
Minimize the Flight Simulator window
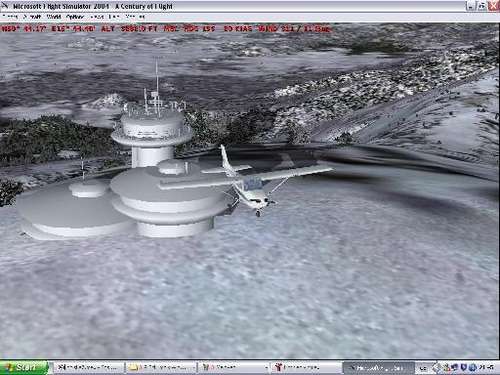point(471,6)
